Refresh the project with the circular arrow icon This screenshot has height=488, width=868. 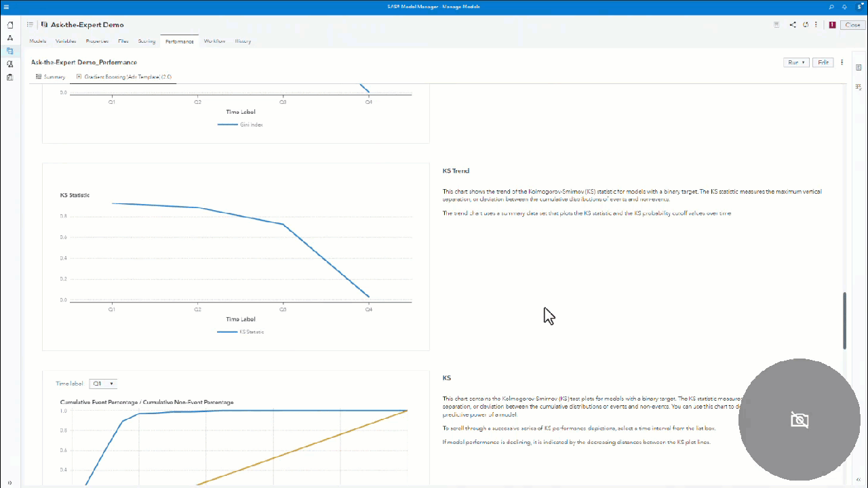pos(806,24)
